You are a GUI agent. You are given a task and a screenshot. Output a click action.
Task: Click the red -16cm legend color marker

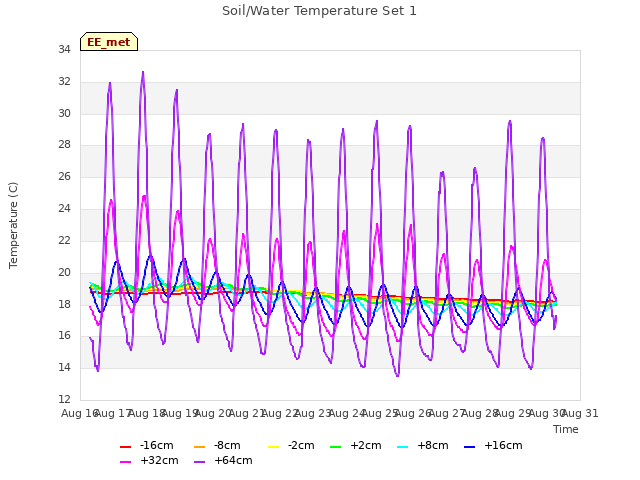[125, 447]
